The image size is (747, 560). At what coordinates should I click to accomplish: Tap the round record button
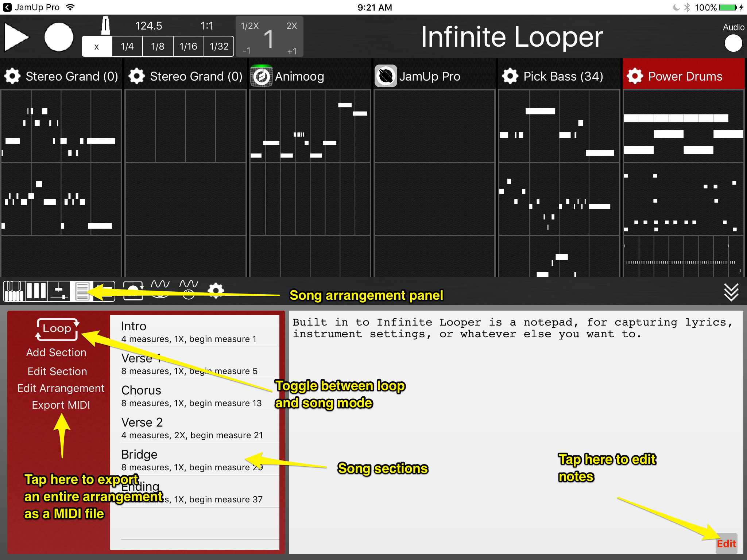(x=58, y=37)
